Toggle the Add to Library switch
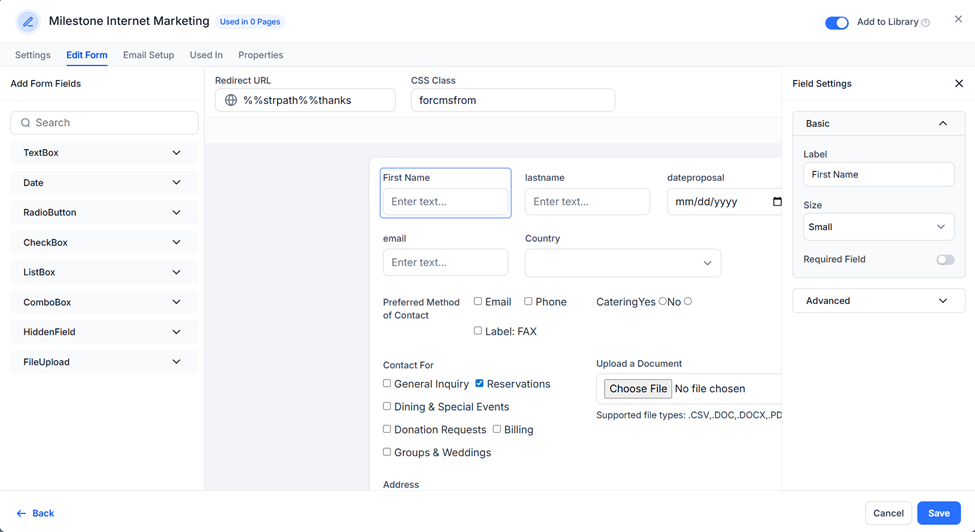Screen dimensions: 975x532 (836, 22)
